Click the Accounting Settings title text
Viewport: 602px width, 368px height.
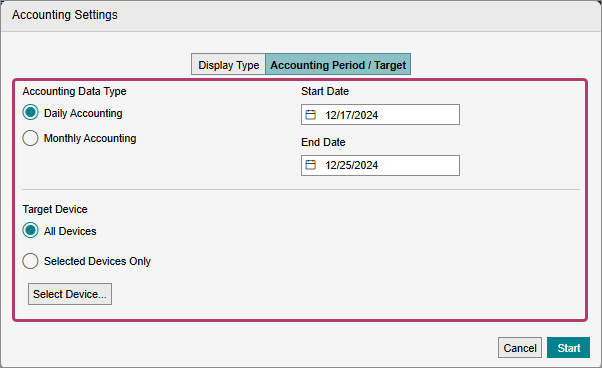tap(64, 15)
